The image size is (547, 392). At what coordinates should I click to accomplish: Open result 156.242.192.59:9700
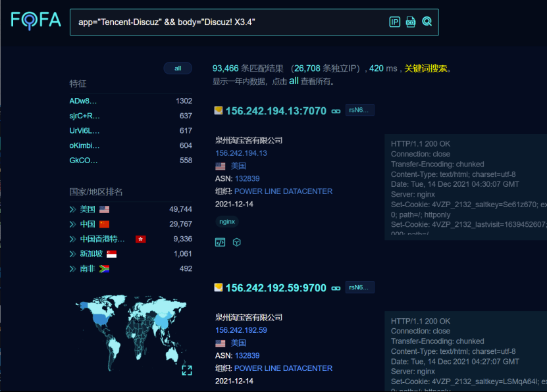point(276,288)
